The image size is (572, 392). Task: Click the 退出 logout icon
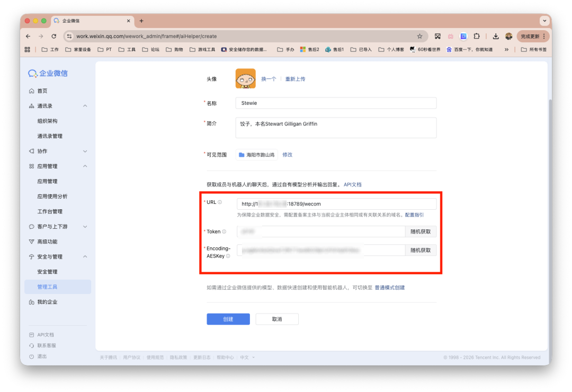[x=31, y=356]
